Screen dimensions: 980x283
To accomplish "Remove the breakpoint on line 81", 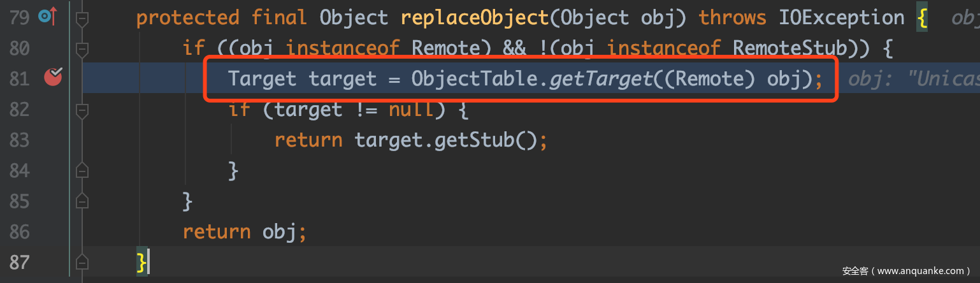I will tap(53, 78).
